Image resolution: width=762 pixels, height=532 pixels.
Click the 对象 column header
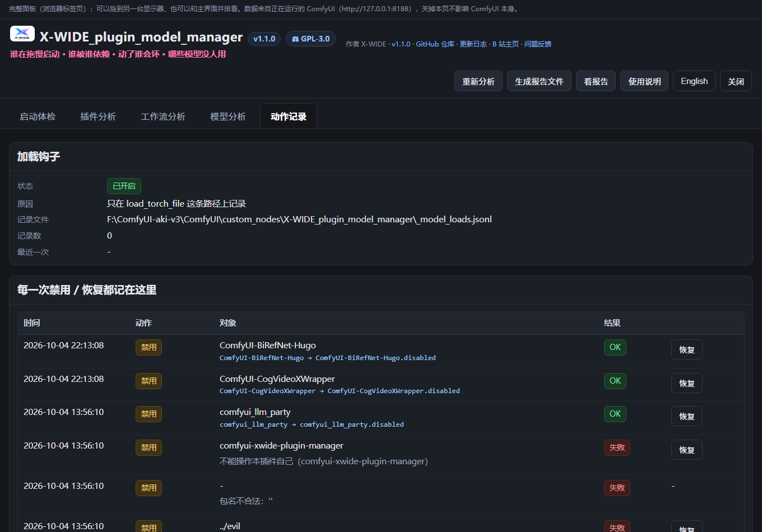(228, 323)
